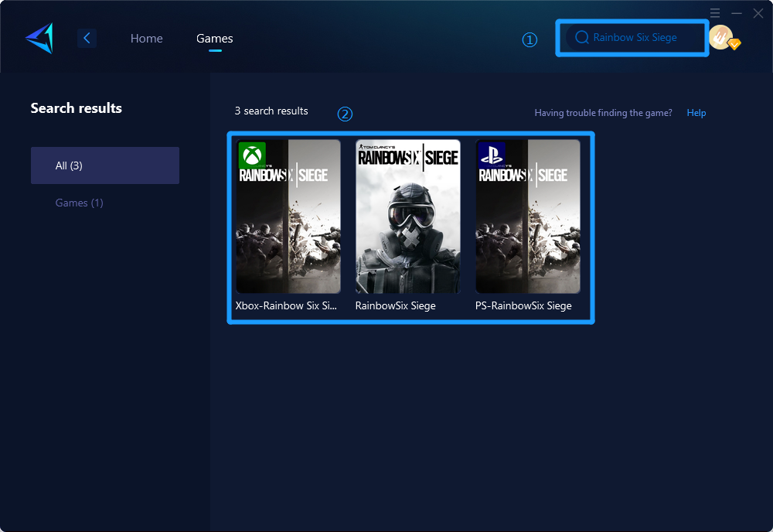The height and width of the screenshot is (532, 773).
Task: Click the search magnifier icon
Action: (582, 37)
